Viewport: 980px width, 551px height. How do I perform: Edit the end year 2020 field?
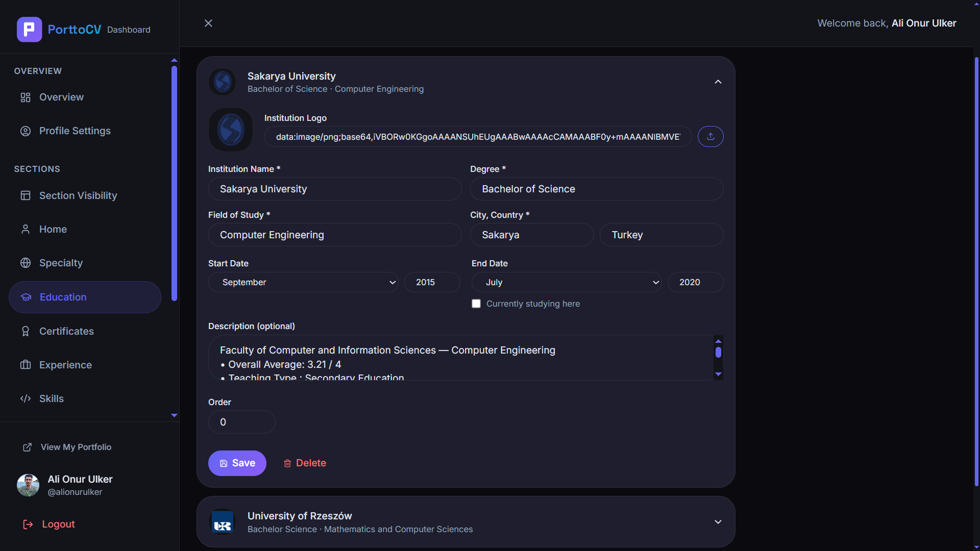(695, 282)
